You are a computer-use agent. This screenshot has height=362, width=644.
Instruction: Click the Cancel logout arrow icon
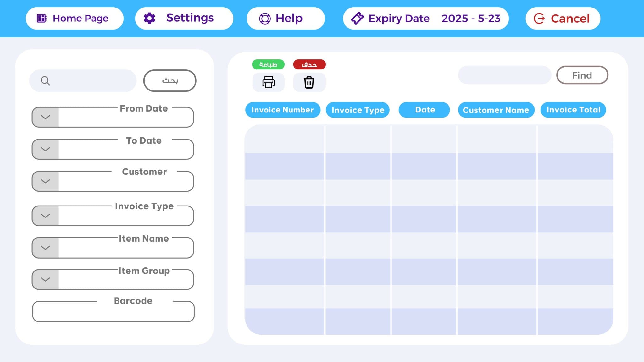[539, 19]
